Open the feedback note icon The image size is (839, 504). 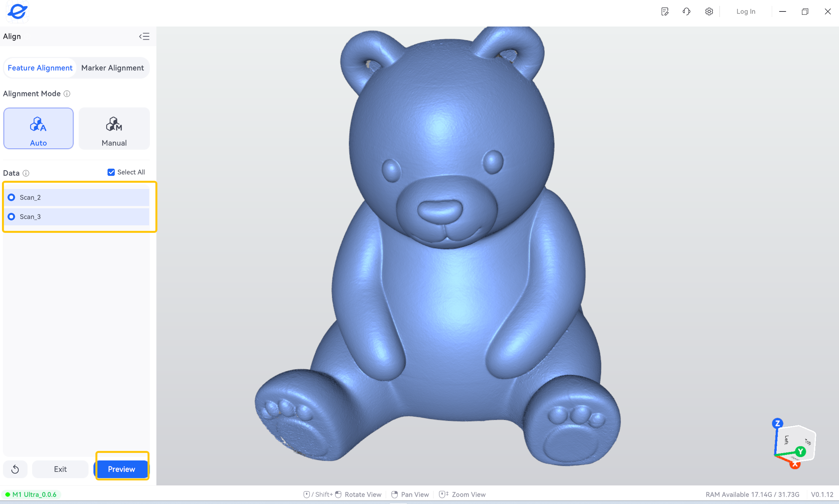point(665,11)
